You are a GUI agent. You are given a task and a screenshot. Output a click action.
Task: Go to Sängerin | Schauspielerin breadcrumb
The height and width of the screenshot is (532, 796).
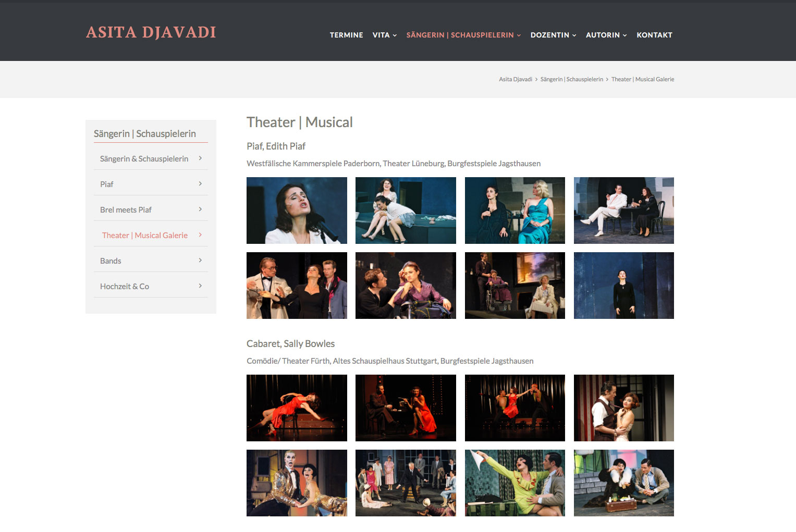(x=571, y=79)
